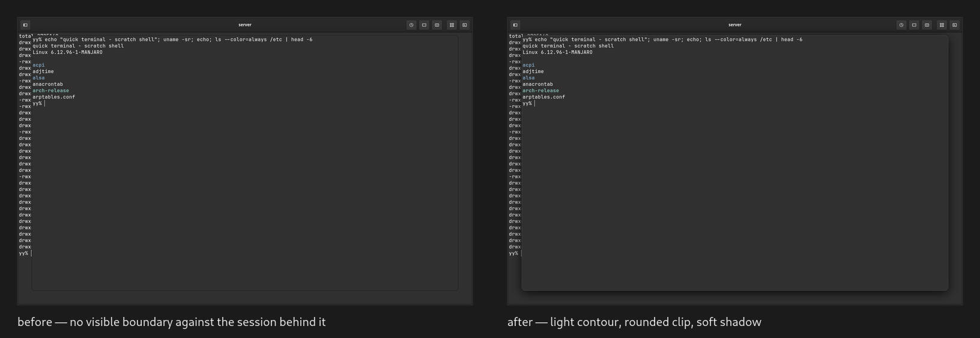Toggle the quick terminal icon in the after window
The height and width of the screenshot is (338, 980).
(x=955, y=25)
